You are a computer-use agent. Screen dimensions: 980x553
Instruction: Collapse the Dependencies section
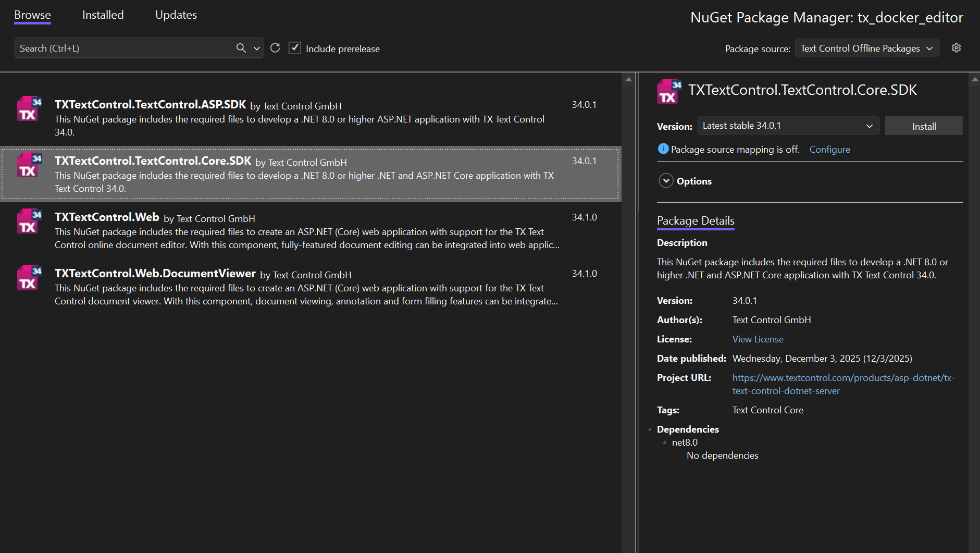[x=649, y=429]
